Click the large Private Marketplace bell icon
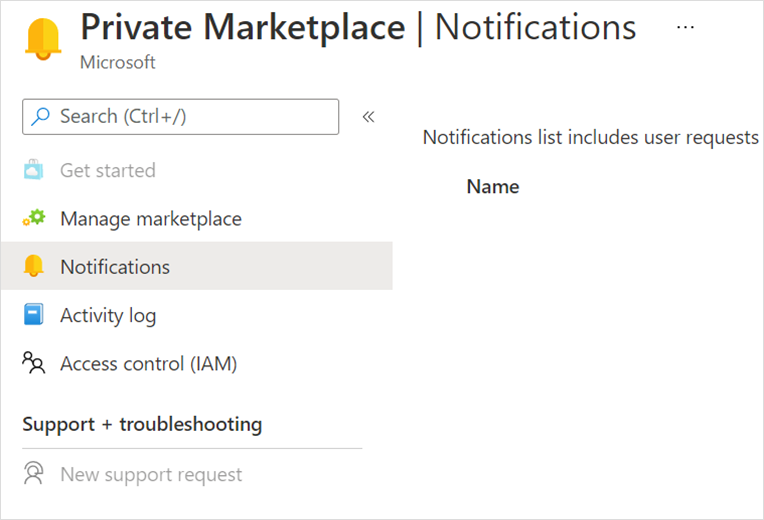 click(x=41, y=39)
